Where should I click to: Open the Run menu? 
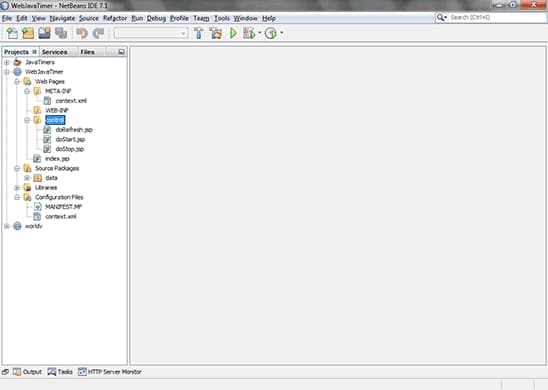click(x=137, y=18)
